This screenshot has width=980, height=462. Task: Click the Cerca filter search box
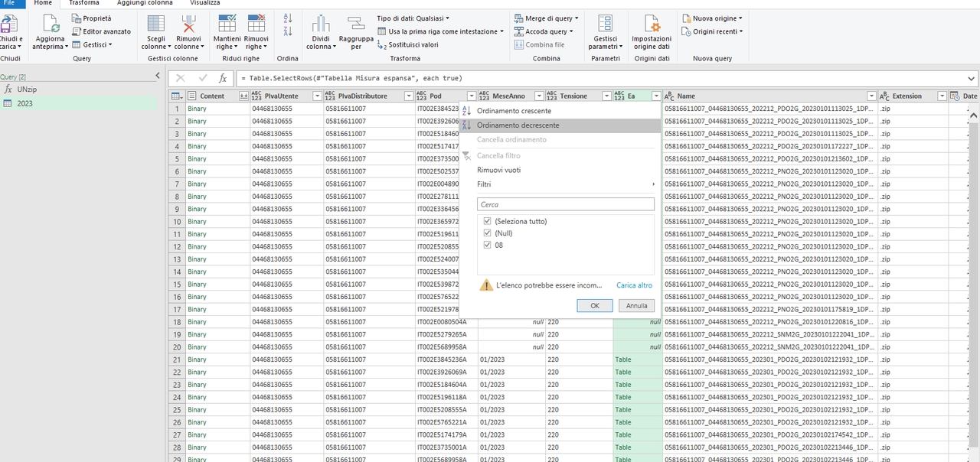click(565, 204)
